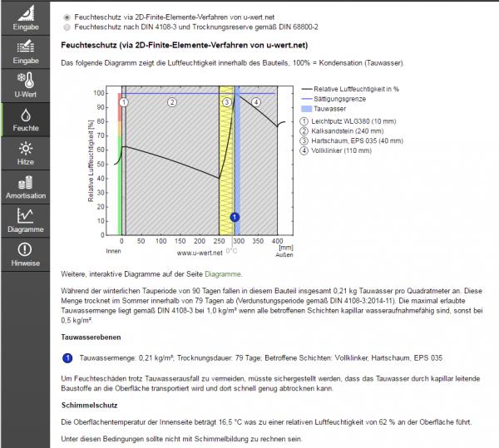Image resolution: width=499 pixels, height=448 pixels.
Task: Click layer 4 label in the diagram
Action: click(x=256, y=102)
